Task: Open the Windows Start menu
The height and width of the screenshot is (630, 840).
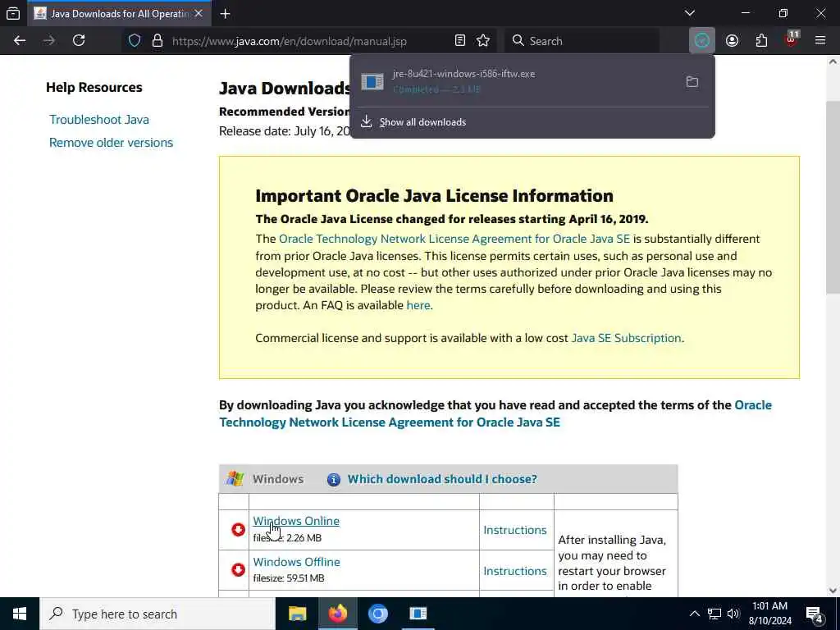Action: tap(20, 614)
